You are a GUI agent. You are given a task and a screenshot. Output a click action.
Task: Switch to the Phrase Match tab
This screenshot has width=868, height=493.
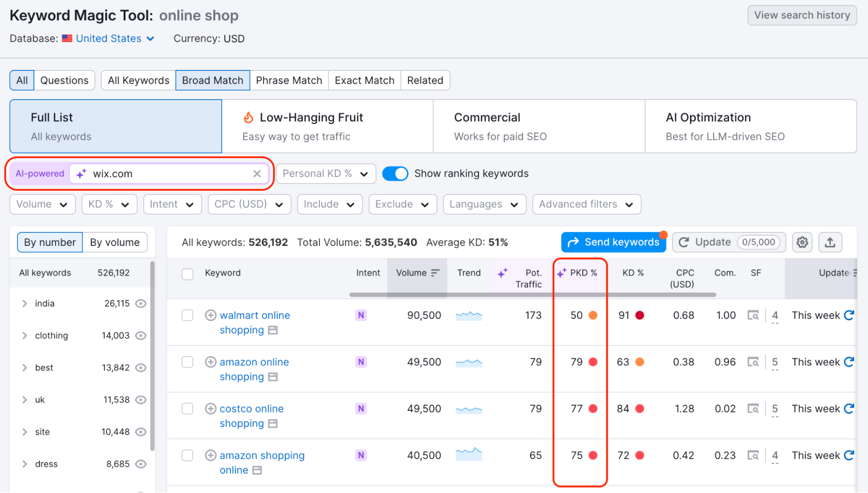coord(289,80)
